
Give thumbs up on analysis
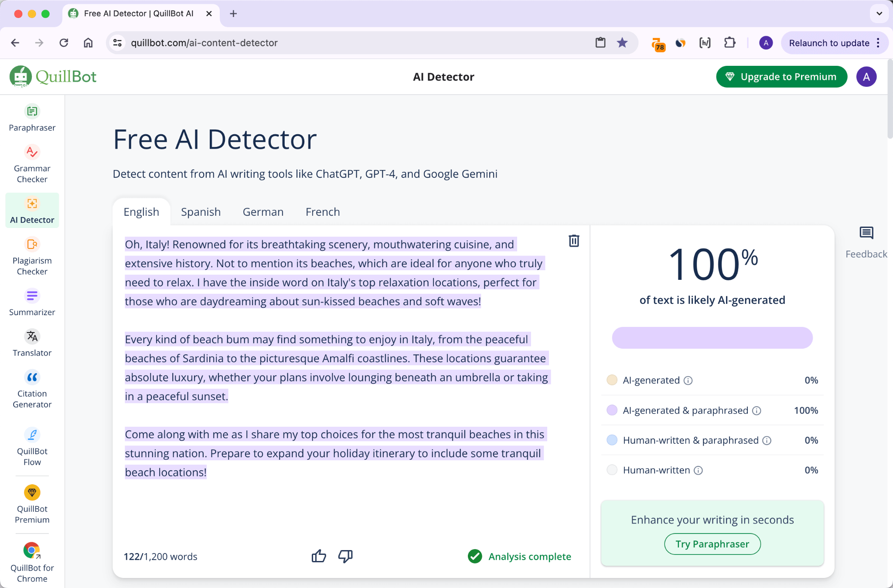click(x=319, y=556)
